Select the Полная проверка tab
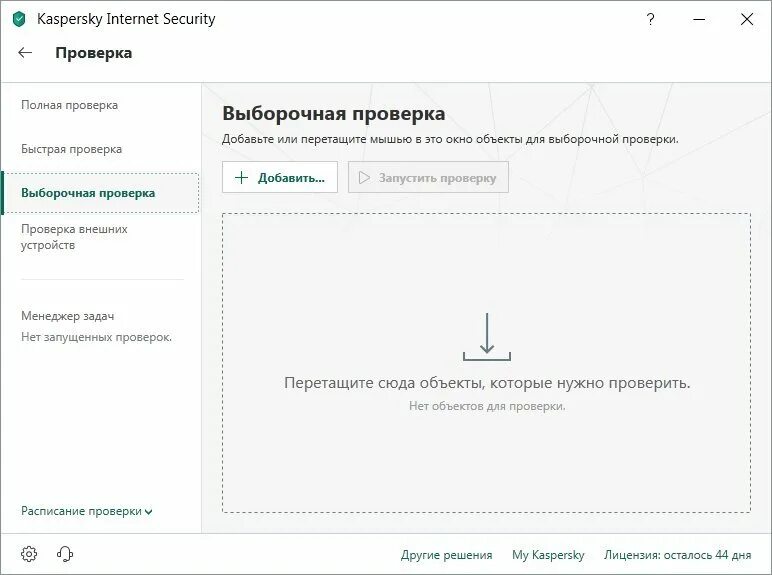Screen dimensions: 772x575 click(69, 105)
